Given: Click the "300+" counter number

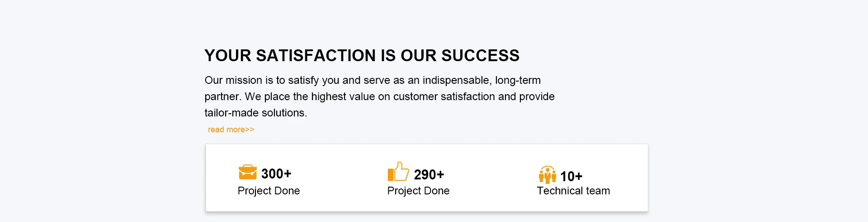Looking at the screenshot, I should click(276, 174).
